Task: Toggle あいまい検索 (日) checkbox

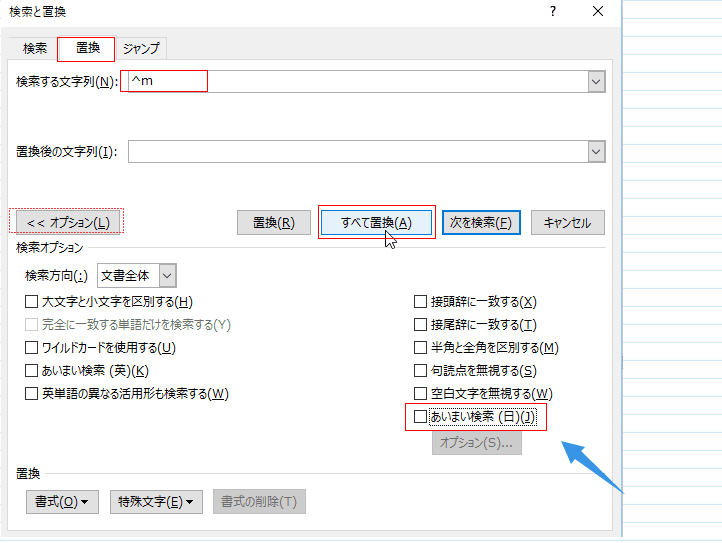Action: [x=420, y=416]
